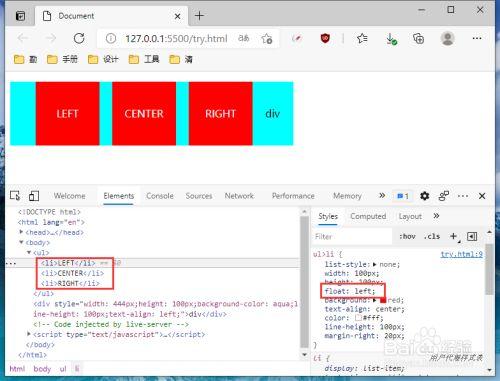Expand the script node in DOM tree
The height and width of the screenshot is (381, 500).
coord(29,334)
